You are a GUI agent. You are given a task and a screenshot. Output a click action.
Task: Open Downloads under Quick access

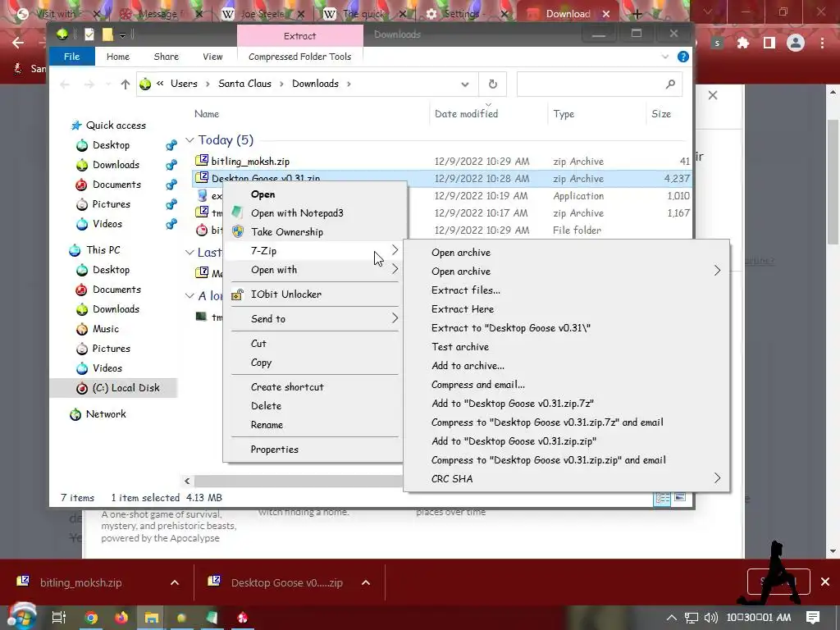[x=116, y=165]
